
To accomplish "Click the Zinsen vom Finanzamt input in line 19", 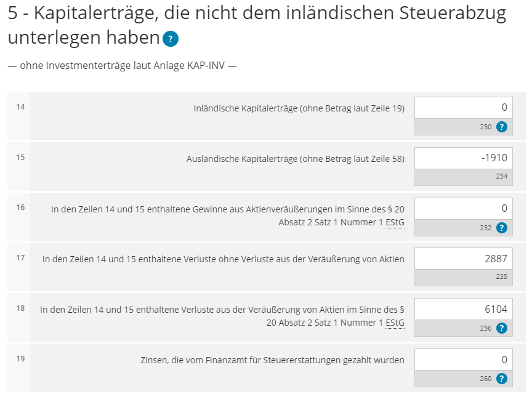I will point(463,360).
